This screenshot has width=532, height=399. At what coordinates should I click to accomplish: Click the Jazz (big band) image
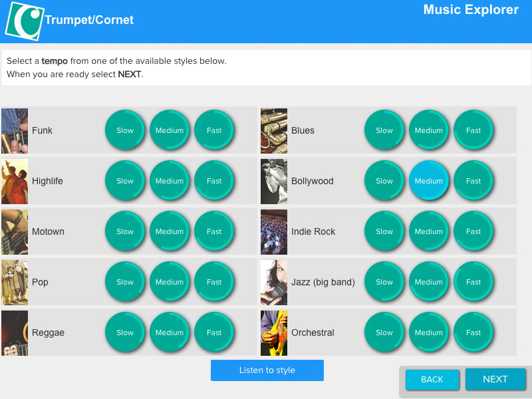(x=274, y=283)
